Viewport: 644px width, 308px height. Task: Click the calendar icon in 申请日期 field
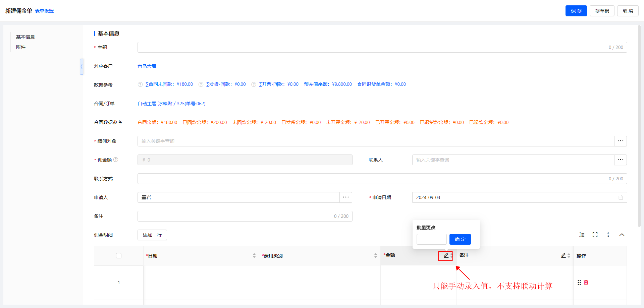[621, 198]
